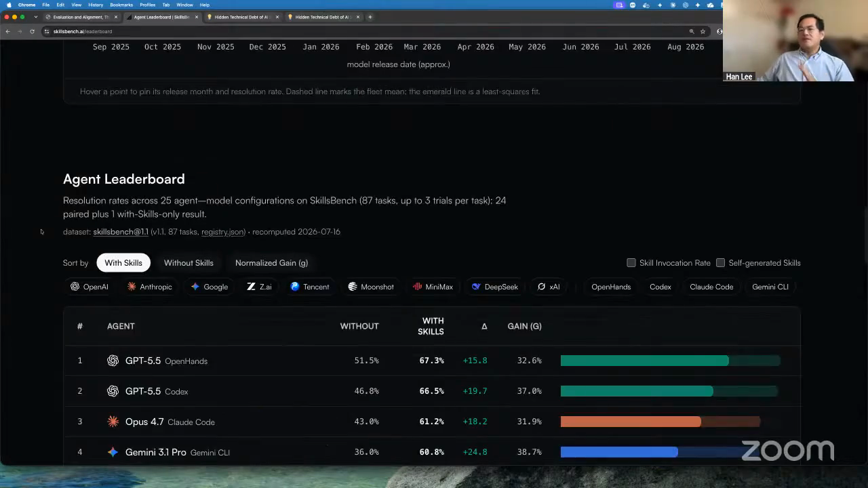
Task: Filter by OpenHands harness
Action: tap(611, 287)
